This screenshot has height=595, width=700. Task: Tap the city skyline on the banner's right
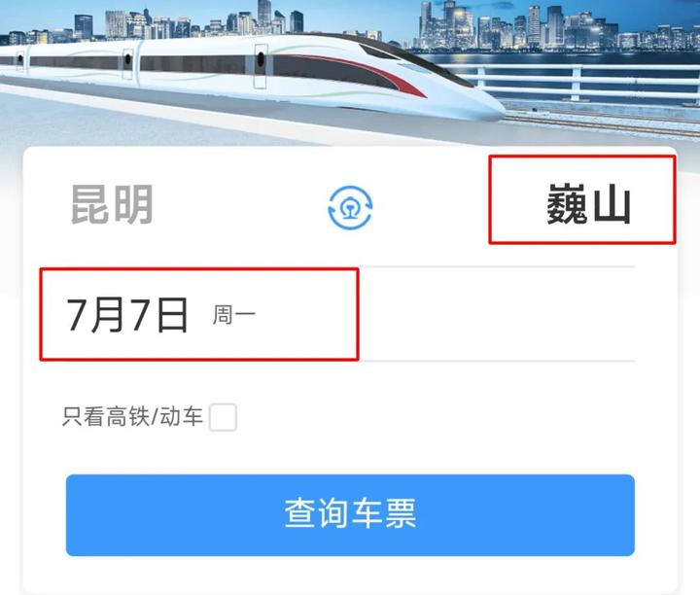558,26
